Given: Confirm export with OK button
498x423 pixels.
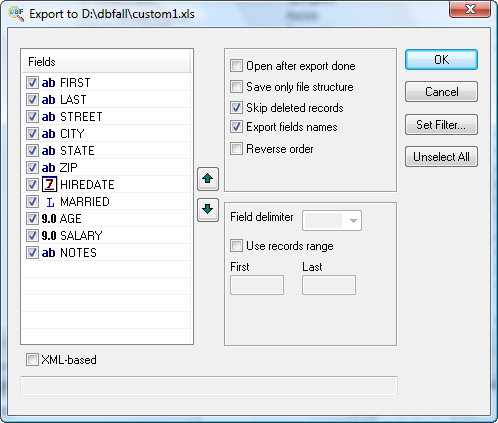Looking at the screenshot, I should coord(441,60).
